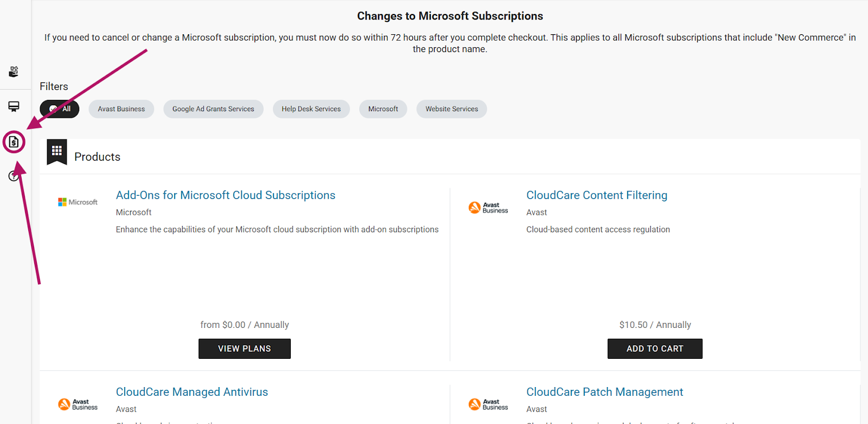Click the Filters heading text

click(x=54, y=86)
